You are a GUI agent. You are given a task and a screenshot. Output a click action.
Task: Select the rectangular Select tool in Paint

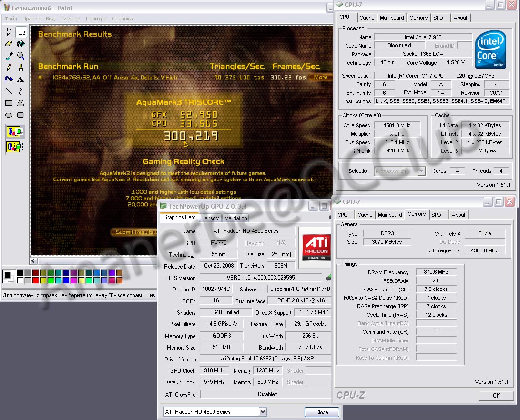click(x=21, y=32)
